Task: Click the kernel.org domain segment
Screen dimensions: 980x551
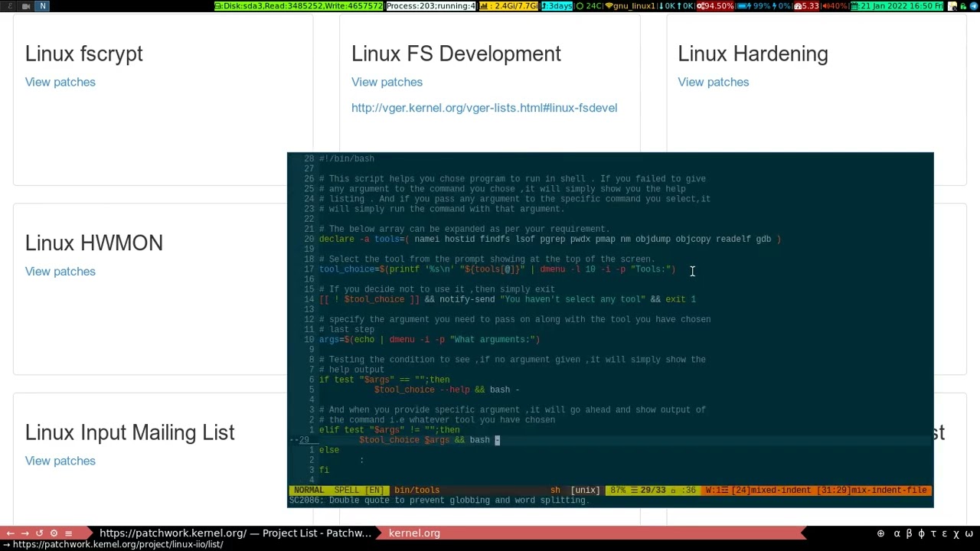Action: pyautogui.click(x=414, y=533)
